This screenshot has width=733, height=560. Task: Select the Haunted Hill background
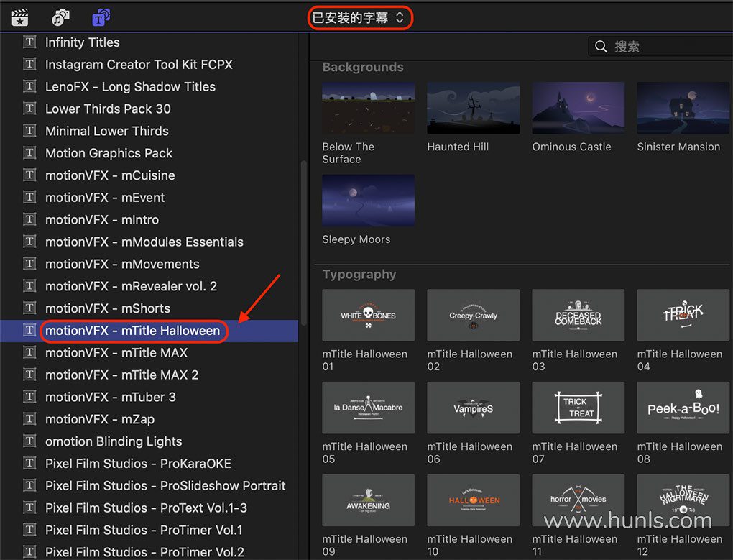pos(473,108)
